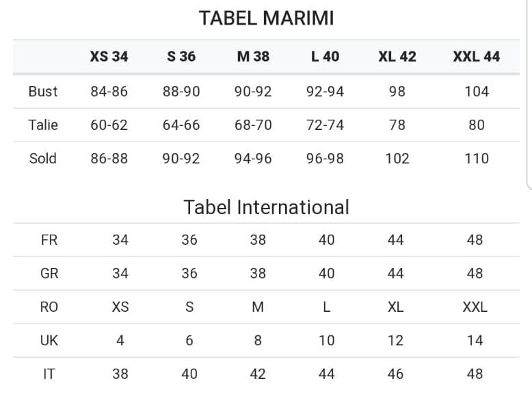Select the Talie row label
532x396 pixels.
[43, 125]
